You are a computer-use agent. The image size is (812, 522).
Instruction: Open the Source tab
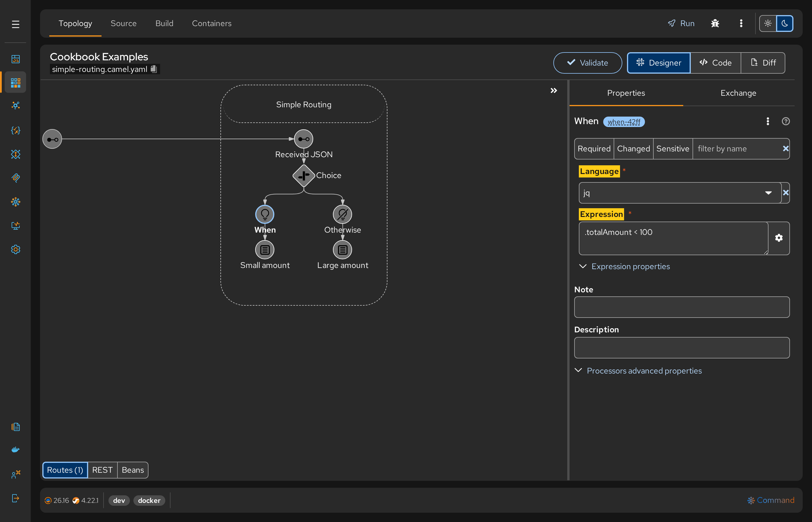123,23
